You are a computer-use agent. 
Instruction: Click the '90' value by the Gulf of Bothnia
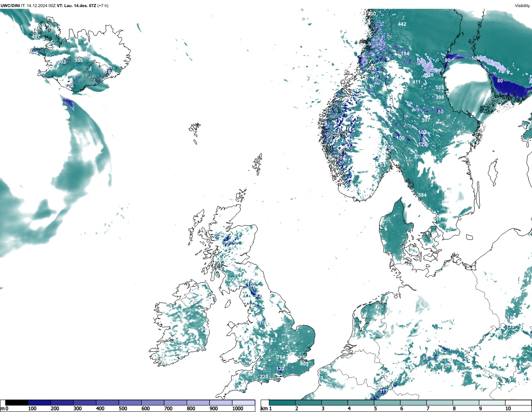tap(448, 60)
